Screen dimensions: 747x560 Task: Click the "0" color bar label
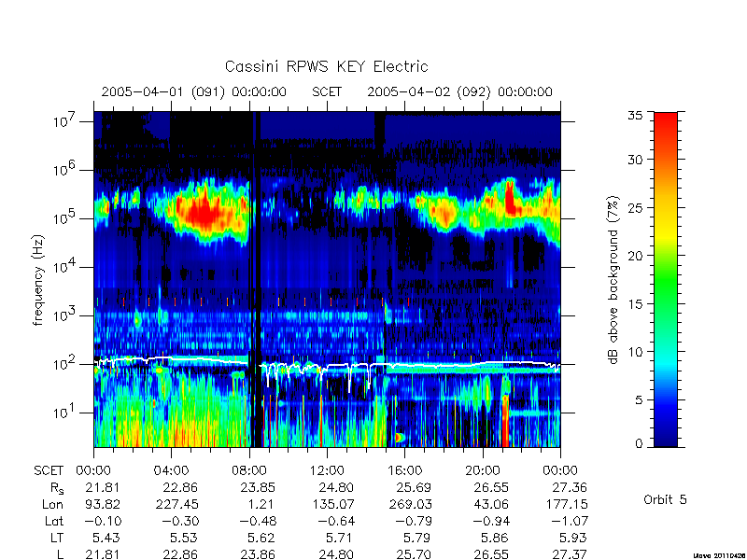(639, 443)
